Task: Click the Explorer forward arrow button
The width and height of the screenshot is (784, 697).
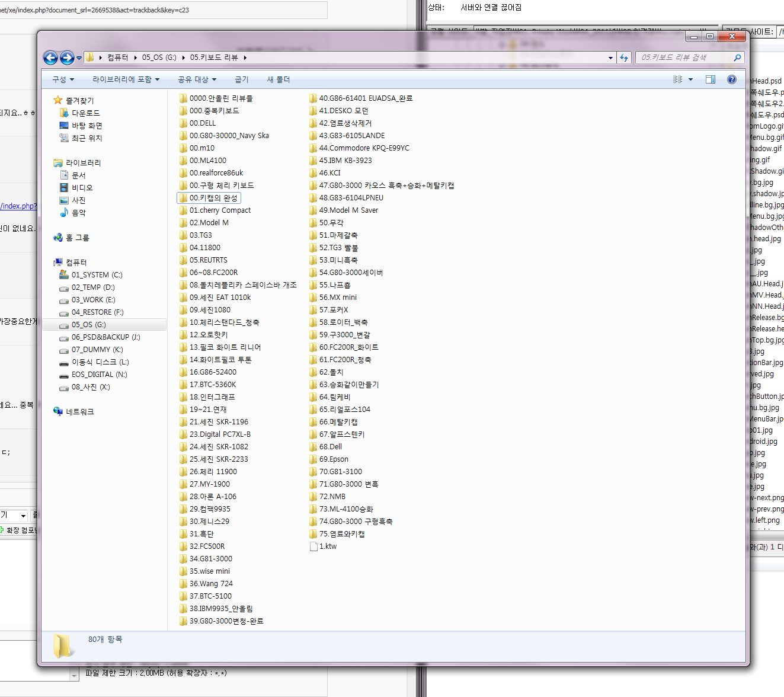Action: [68, 57]
